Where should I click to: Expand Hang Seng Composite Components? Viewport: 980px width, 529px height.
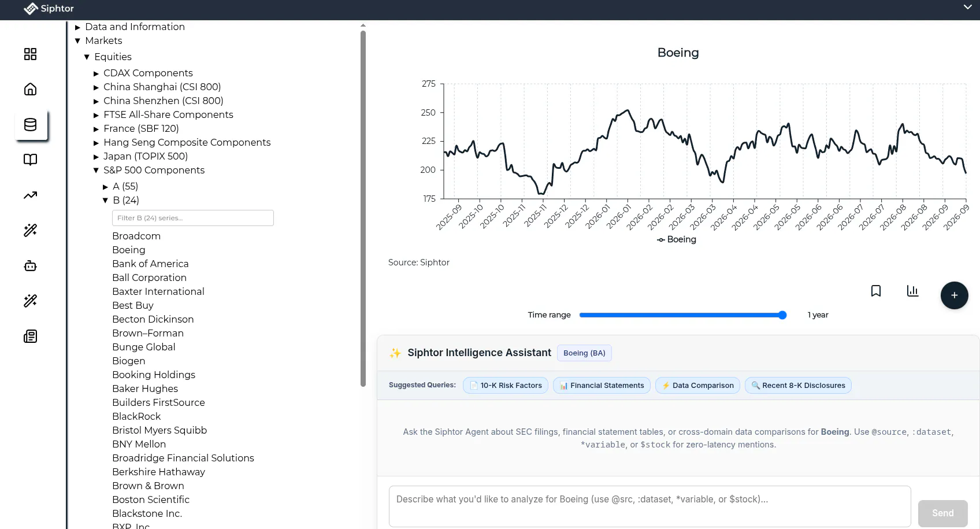[96, 143]
